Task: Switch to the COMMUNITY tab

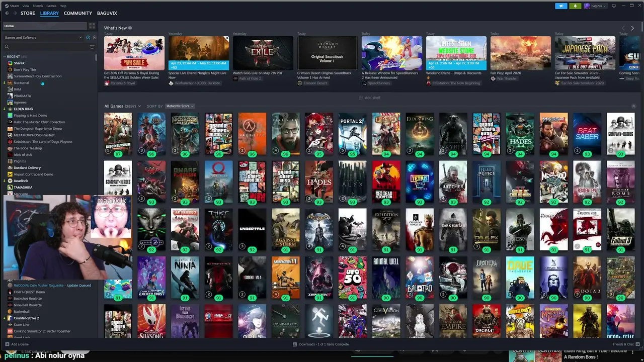Action: click(77, 13)
